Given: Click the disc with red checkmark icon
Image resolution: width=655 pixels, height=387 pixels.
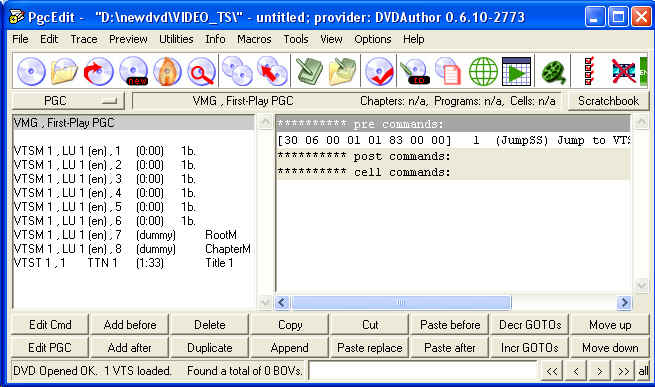Looking at the screenshot, I should 379,71.
